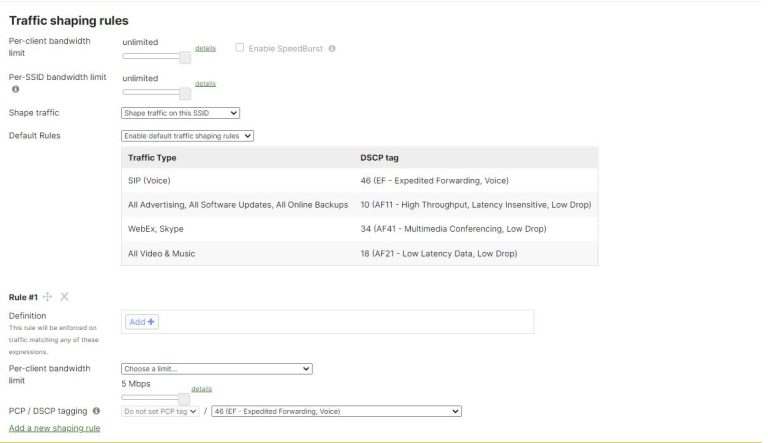Open the 'Choose a limit...' dropdown
Image resolution: width=768 pixels, height=443 pixels.
tap(216, 368)
